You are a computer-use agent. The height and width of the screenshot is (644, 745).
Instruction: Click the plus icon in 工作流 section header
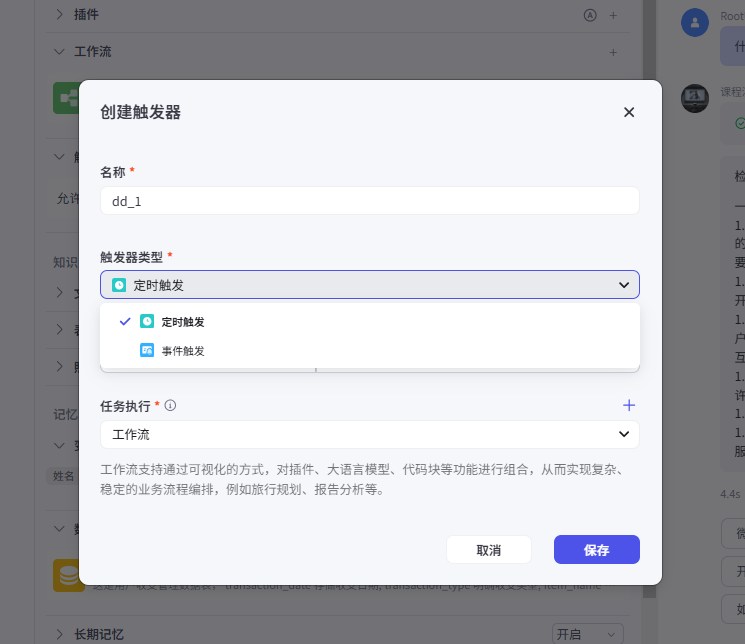(x=613, y=51)
